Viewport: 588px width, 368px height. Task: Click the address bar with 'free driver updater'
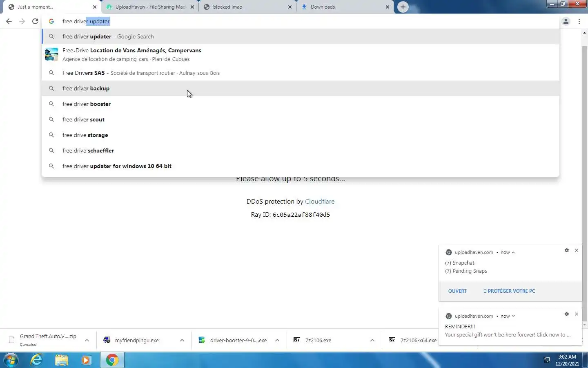[300, 21]
